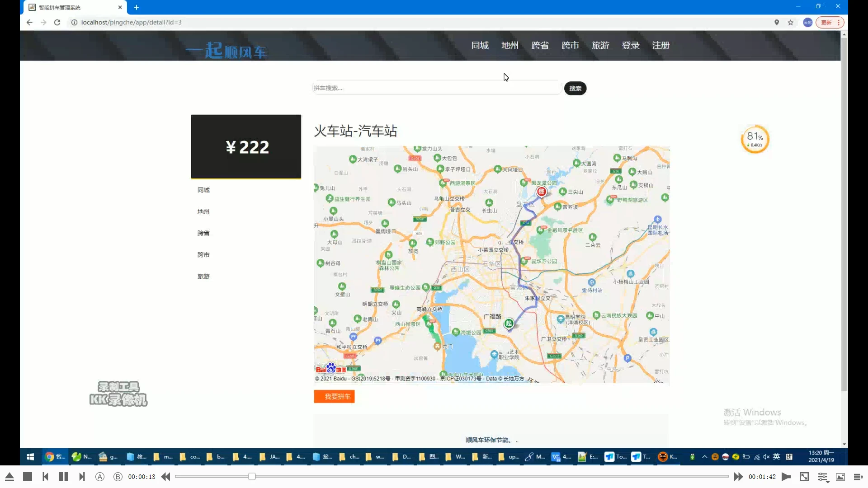The width and height of the screenshot is (868, 488).
Task: Bookmark this page with star icon
Action: coord(791,23)
